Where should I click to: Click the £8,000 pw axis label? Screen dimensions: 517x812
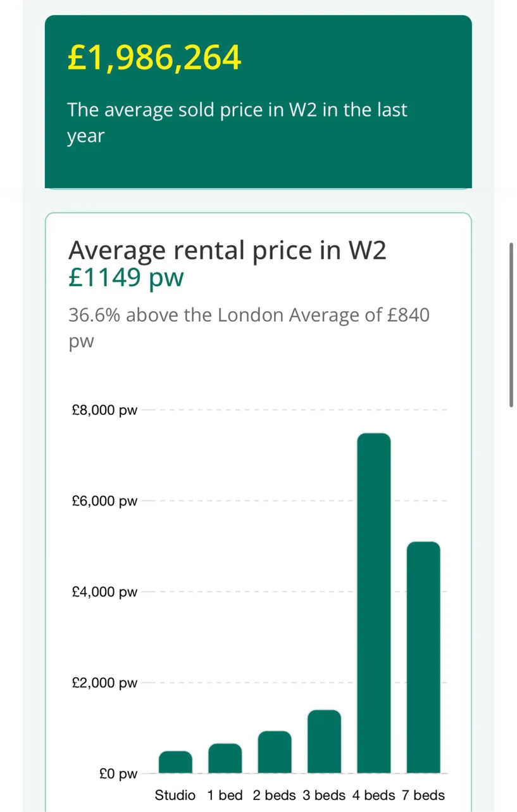click(104, 410)
